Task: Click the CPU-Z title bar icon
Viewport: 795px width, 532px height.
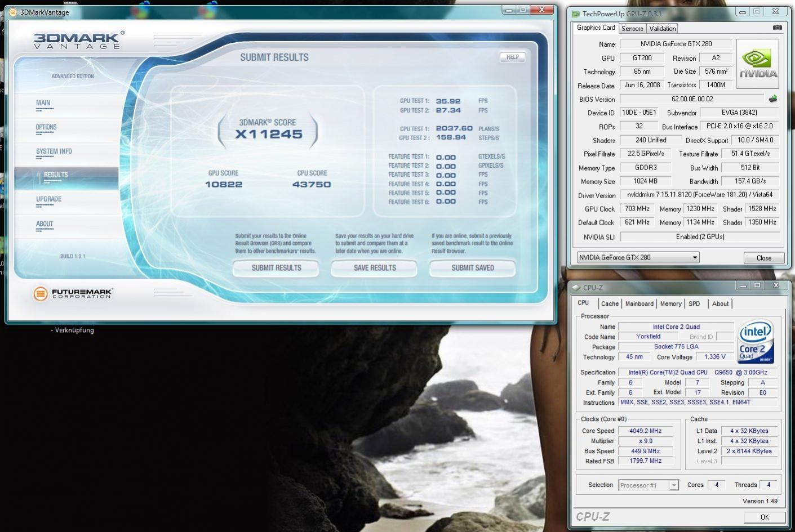Action: coord(576,287)
